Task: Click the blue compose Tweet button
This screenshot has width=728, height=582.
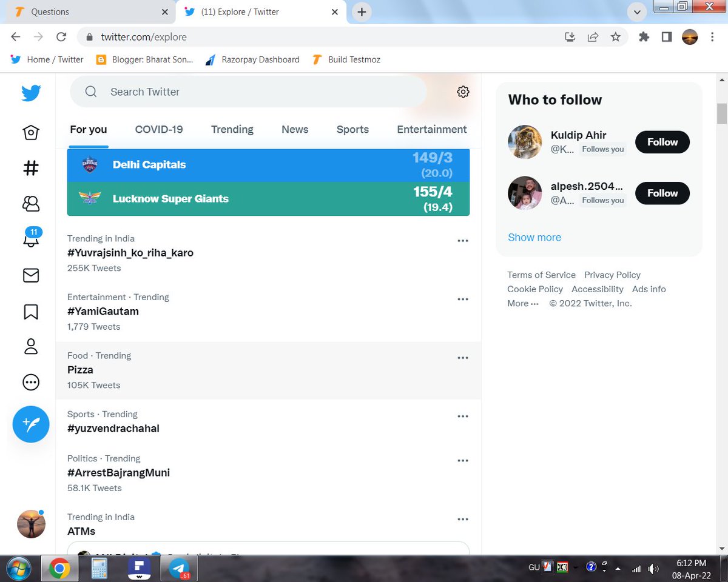Action: pos(31,424)
